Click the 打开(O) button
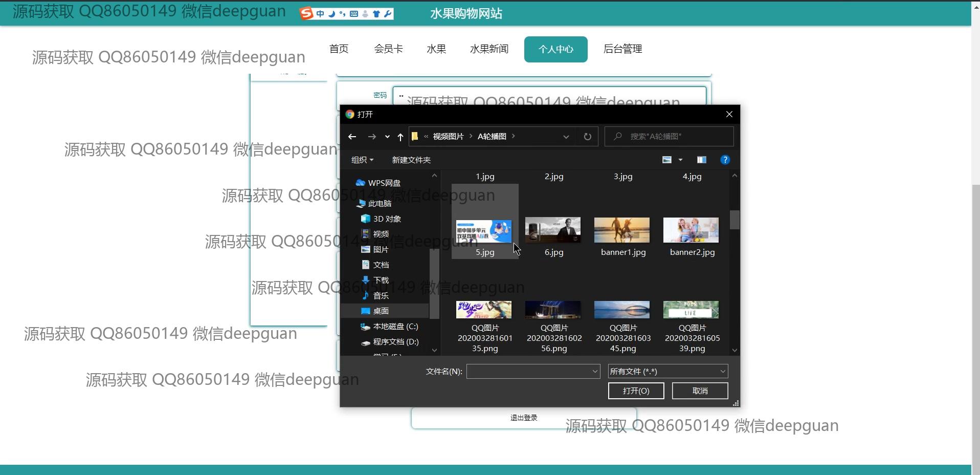Viewport: 980px width, 475px height. click(x=636, y=391)
